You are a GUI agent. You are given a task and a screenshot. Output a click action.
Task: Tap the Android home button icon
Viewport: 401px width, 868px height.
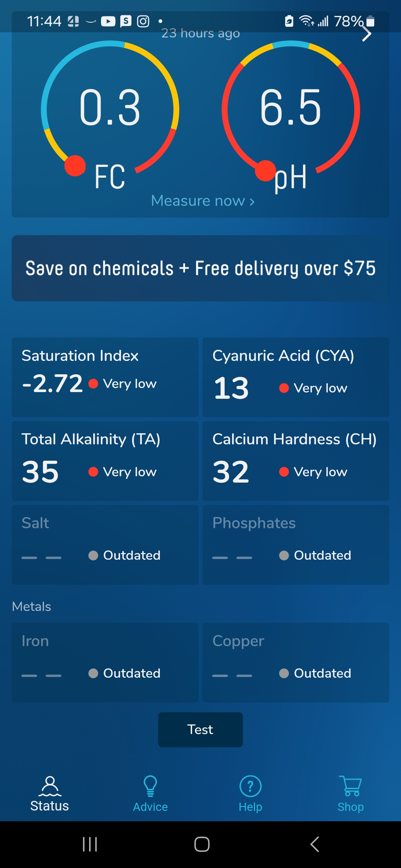[x=202, y=844]
